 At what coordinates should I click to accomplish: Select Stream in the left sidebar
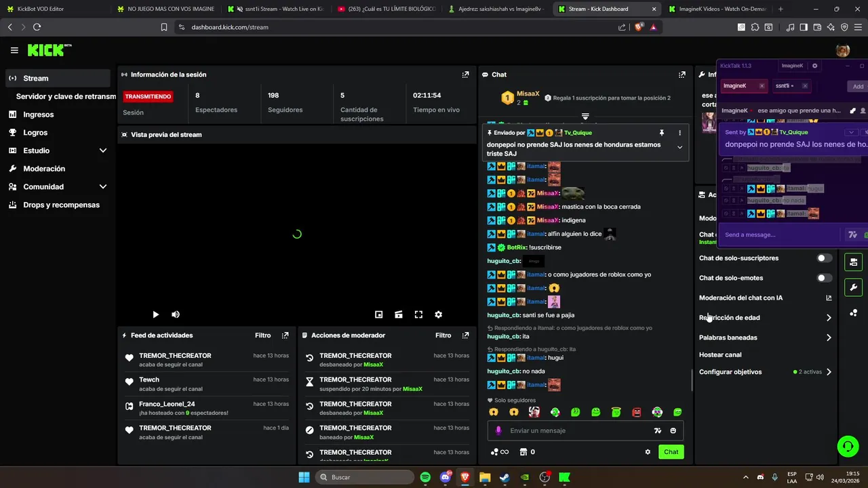click(57, 78)
